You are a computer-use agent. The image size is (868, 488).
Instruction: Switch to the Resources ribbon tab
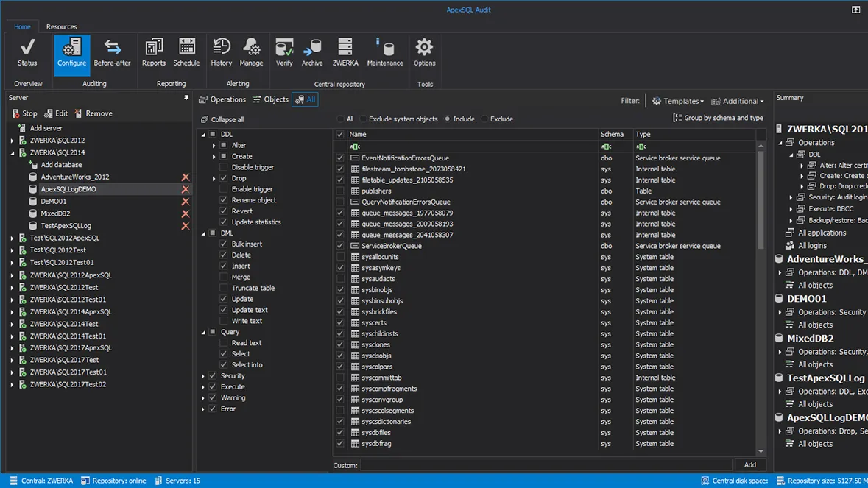[61, 26]
